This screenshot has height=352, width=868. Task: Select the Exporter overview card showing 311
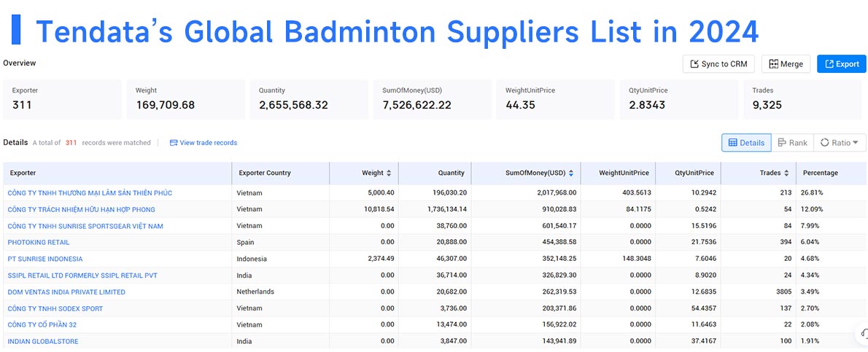tap(62, 100)
